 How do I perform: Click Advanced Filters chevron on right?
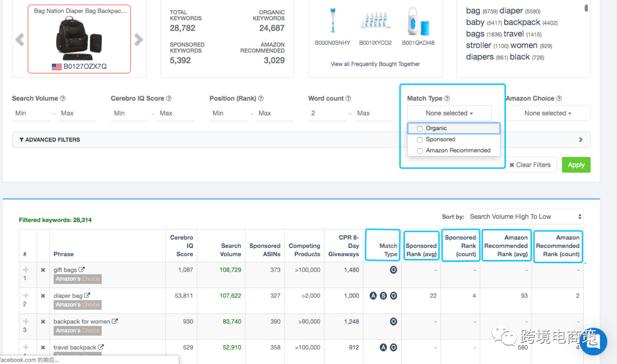[x=581, y=140]
